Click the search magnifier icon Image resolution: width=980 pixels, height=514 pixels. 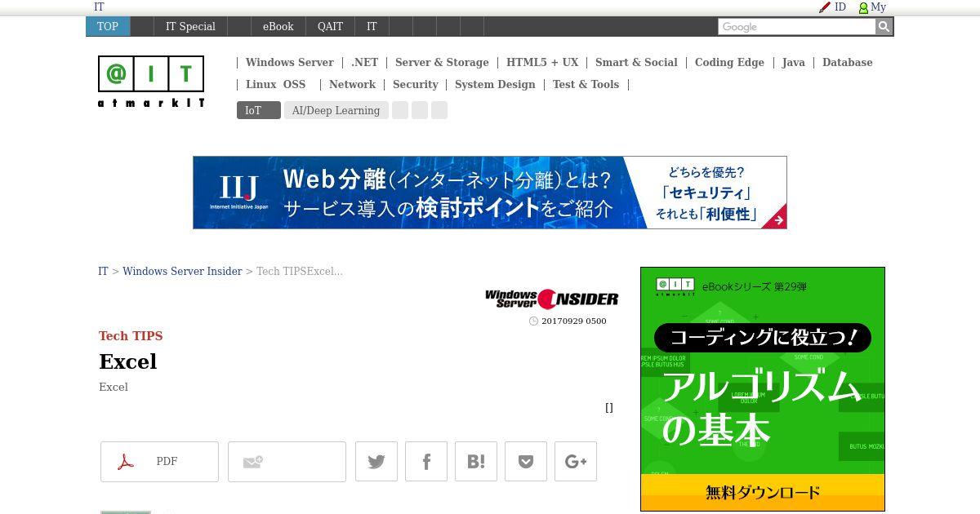(x=884, y=27)
